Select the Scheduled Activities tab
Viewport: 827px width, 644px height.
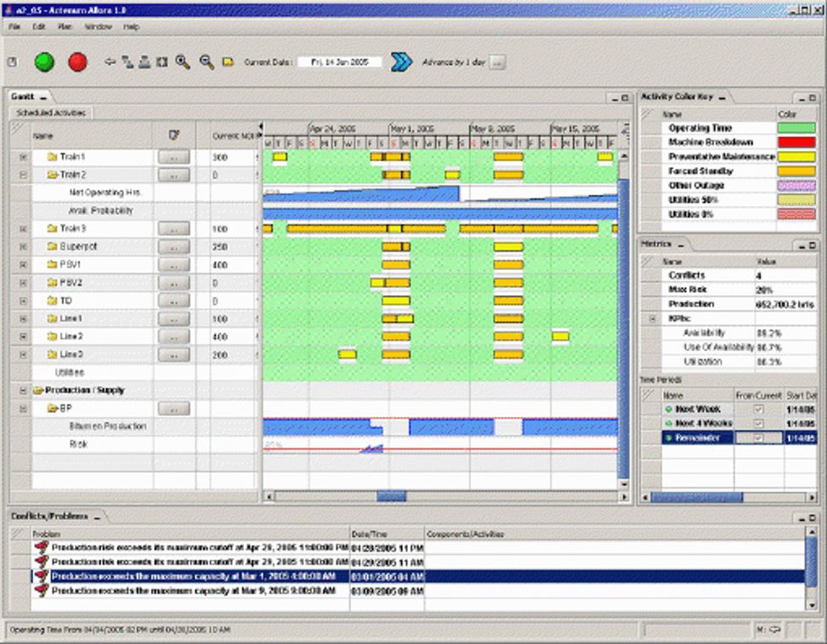(x=51, y=112)
